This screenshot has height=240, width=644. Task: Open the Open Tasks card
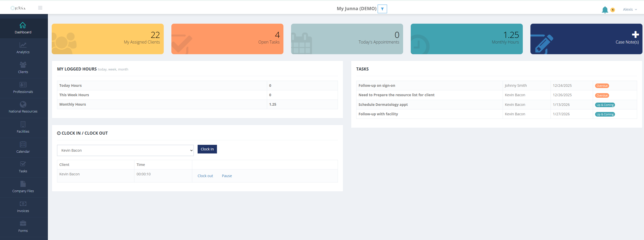coord(227,39)
